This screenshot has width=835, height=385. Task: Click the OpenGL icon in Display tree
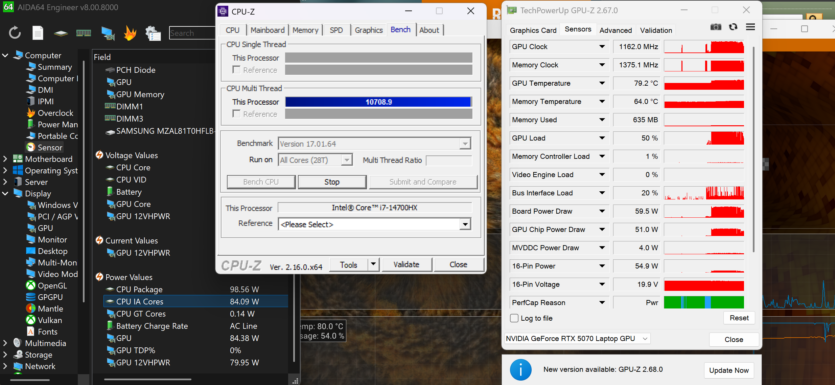(x=31, y=285)
